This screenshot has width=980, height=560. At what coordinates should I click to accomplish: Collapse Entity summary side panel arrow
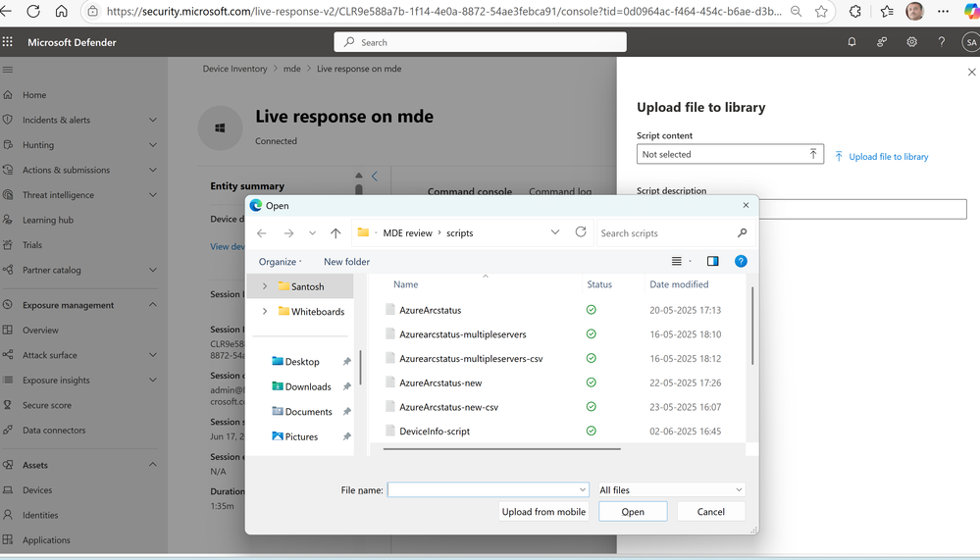click(375, 177)
